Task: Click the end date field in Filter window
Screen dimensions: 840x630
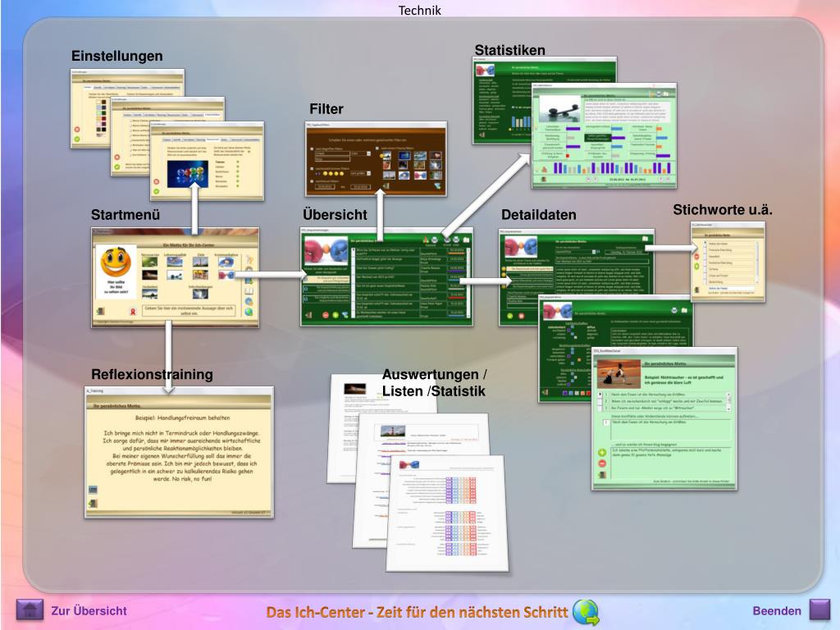Action: 360,186
